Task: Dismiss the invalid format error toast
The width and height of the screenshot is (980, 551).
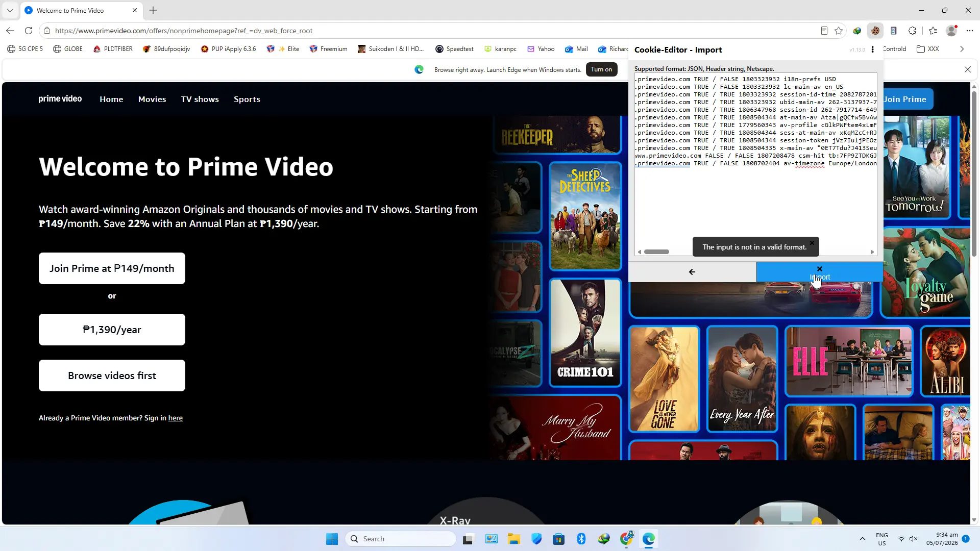Action: (x=812, y=243)
